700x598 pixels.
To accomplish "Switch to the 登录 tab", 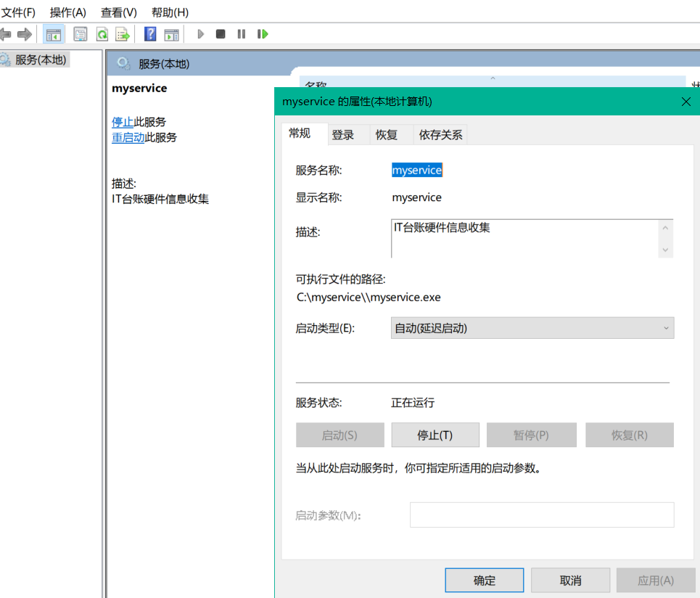I will pyautogui.click(x=343, y=134).
